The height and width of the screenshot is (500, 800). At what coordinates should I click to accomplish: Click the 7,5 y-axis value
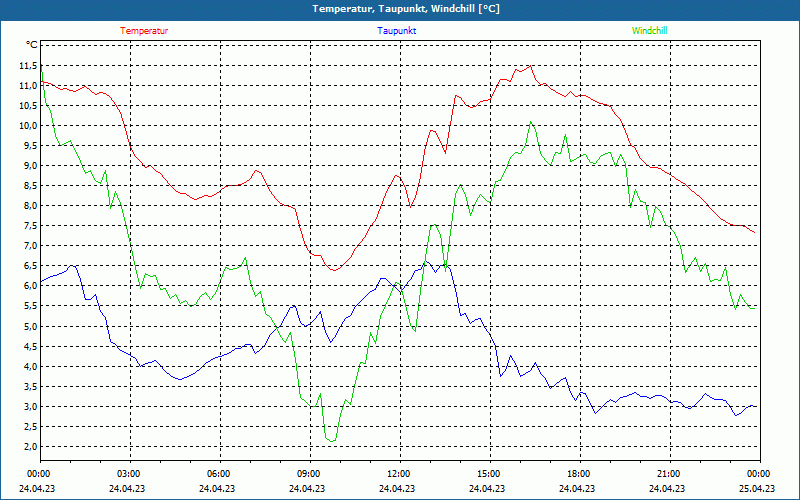[31, 226]
